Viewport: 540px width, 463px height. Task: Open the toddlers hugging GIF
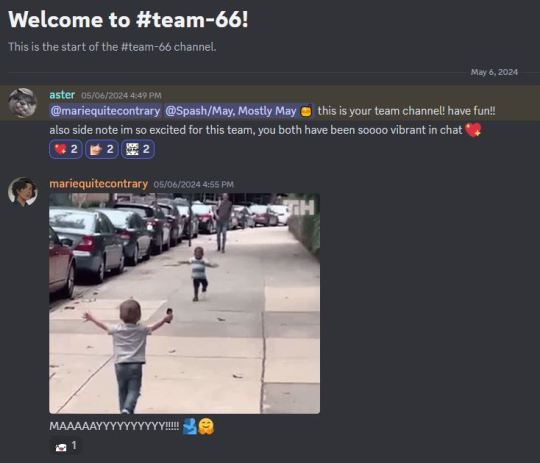[x=184, y=303]
